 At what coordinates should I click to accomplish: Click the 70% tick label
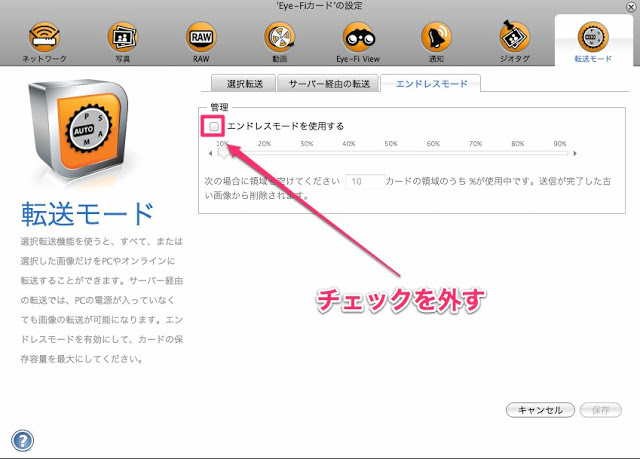(x=476, y=144)
